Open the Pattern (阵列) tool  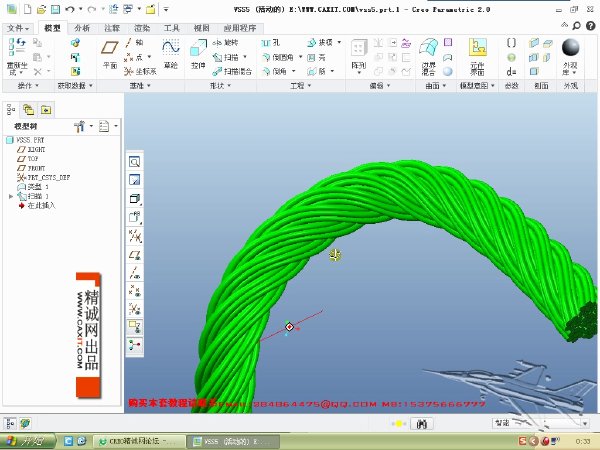click(359, 55)
